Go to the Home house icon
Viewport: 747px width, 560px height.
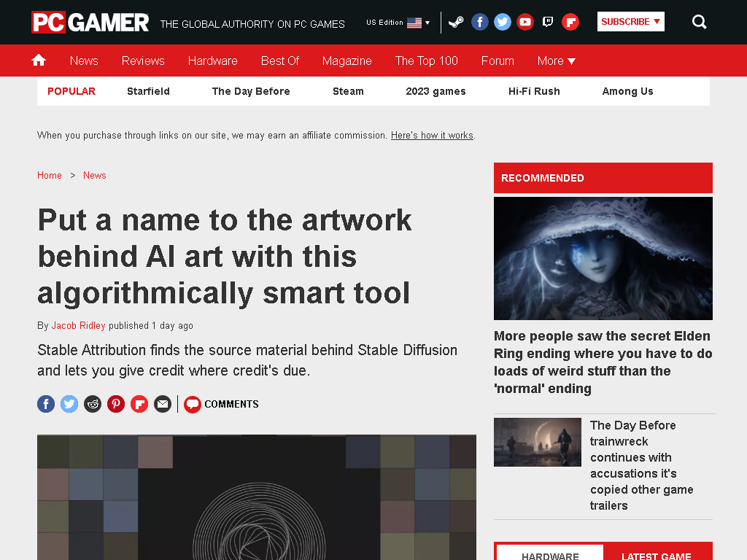(39, 60)
